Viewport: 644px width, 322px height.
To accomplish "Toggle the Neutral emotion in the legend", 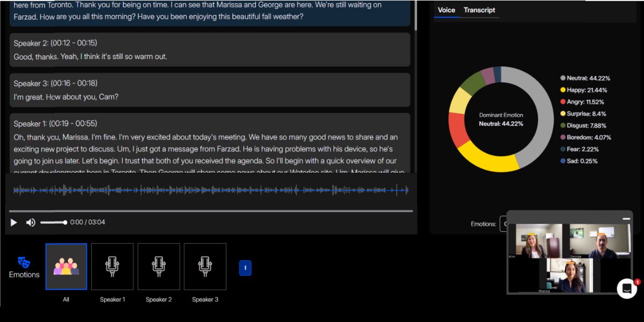I will point(585,78).
